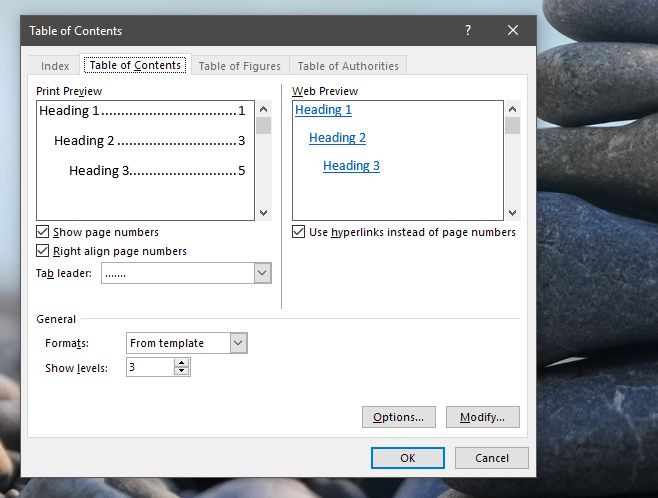Viewport: 658px width, 498px height.
Task: Switch to the Index tab
Action: (55, 66)
